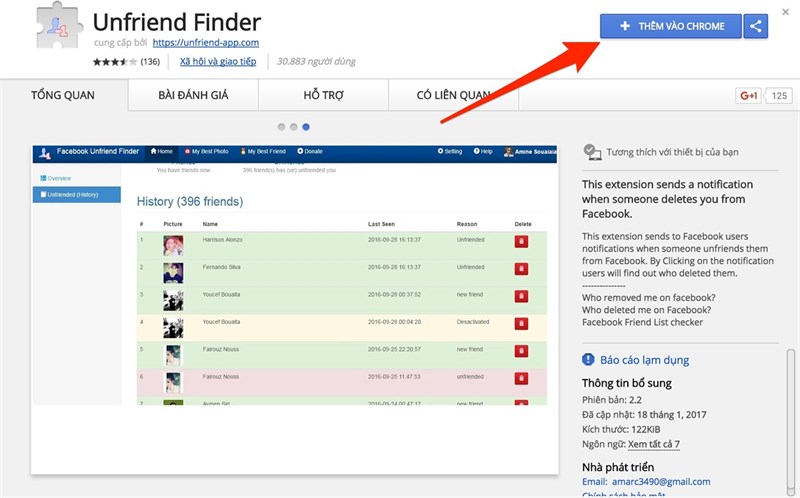
Task: Select Unfriended (History) in the sidebar
Action: tap(77, 194)
